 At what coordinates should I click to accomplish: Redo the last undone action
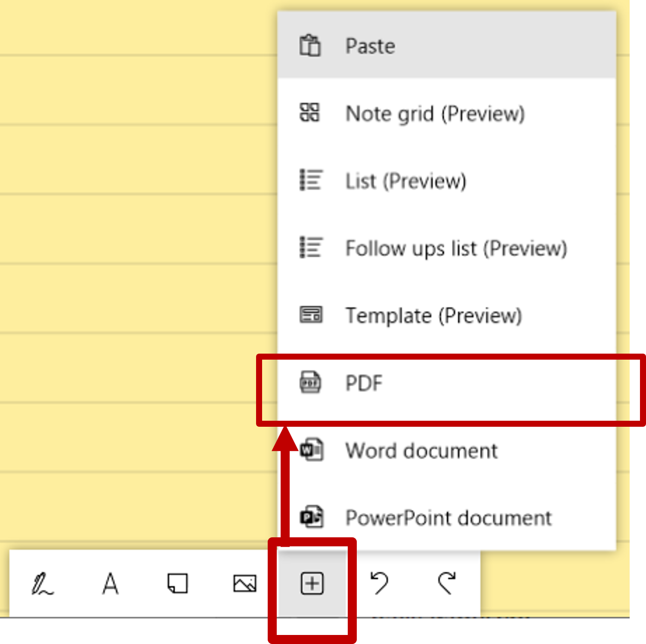tap(447, 584)
